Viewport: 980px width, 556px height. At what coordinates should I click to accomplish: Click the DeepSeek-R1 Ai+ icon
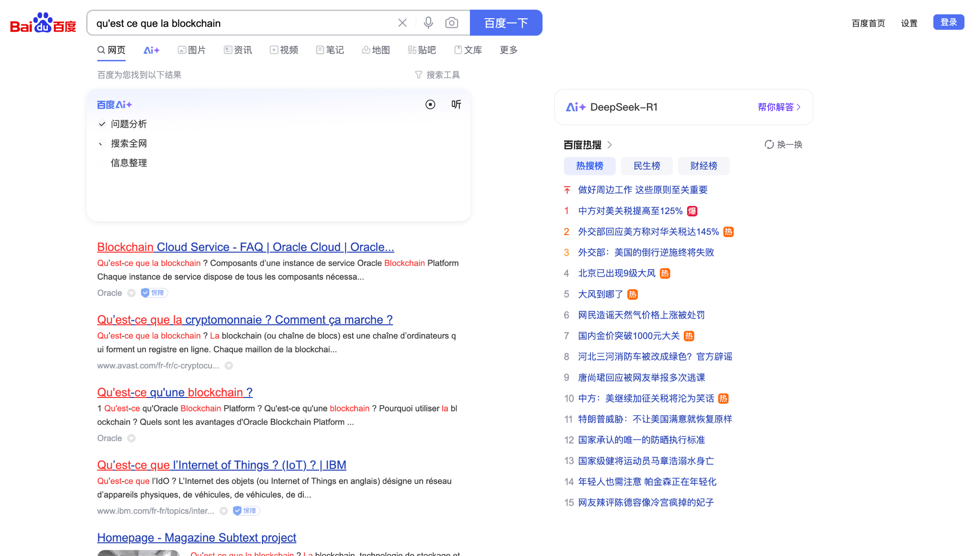pos(576,107)
